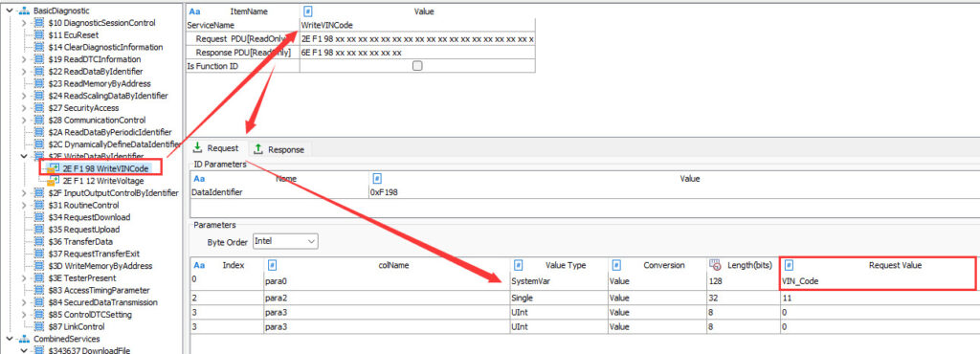The height and width of the screenshot is (354, 980).
Task: Click the # icon in ID Parameters Value header
Action: [x=377, y=179]
